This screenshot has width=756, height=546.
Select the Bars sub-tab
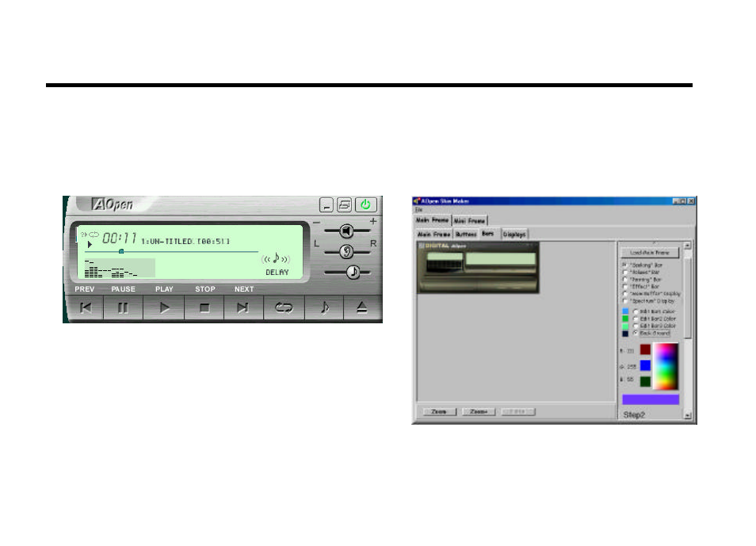click(x=488, y=234)
